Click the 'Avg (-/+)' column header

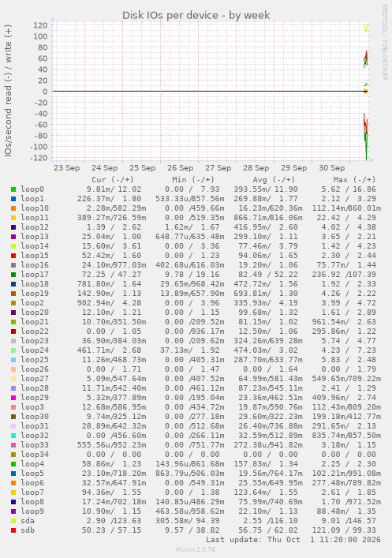pos(274,180)
